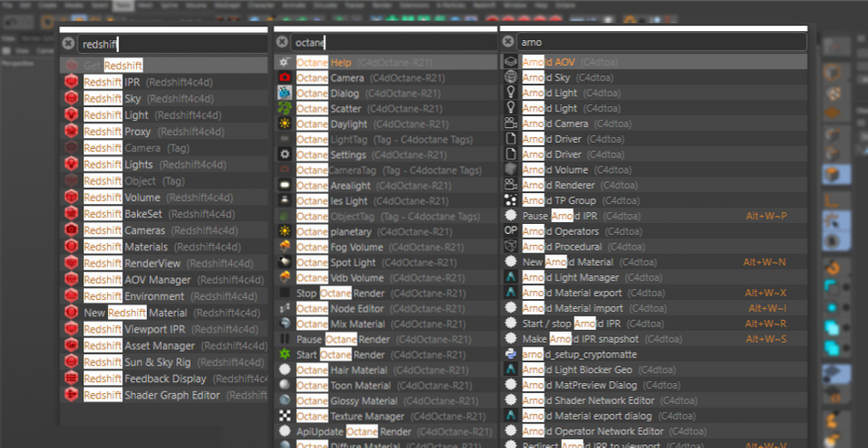This screenshot has width=868, height=448.
Task: Click the Octane Spot Light icon
Action: [284, 262]
